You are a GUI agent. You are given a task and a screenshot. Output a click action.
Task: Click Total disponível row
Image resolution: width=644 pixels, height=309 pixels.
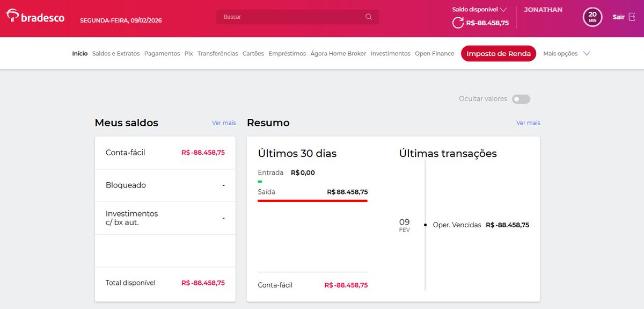[165, 283]
